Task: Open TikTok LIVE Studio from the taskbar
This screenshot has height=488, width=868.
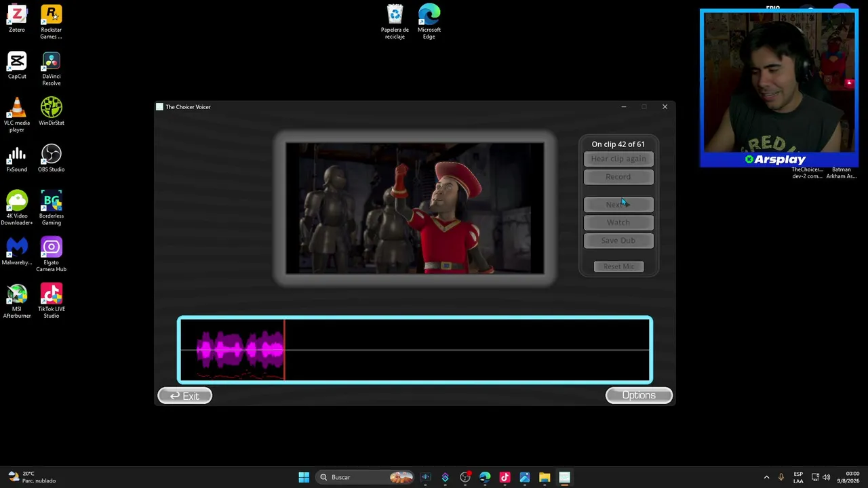Action: pos(505,477)
